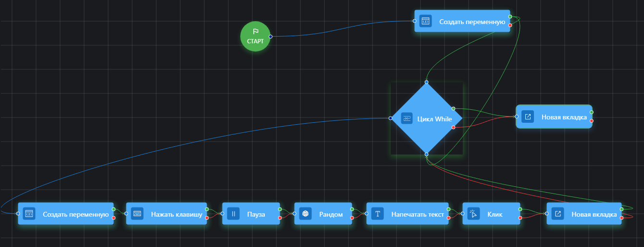Select the Напечатать текст node by its label

(417, 214)
